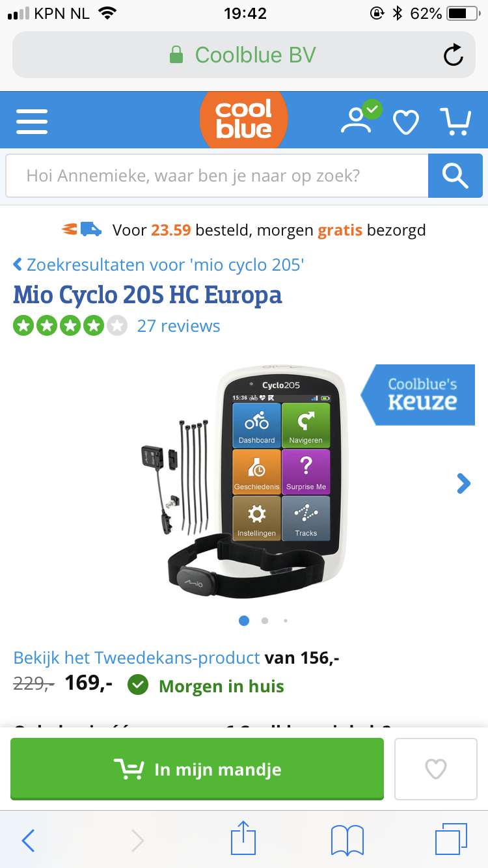This screenshot has width=488, height=868.
Task: Select third image carousel dot
Action: (x=286, y=621)
